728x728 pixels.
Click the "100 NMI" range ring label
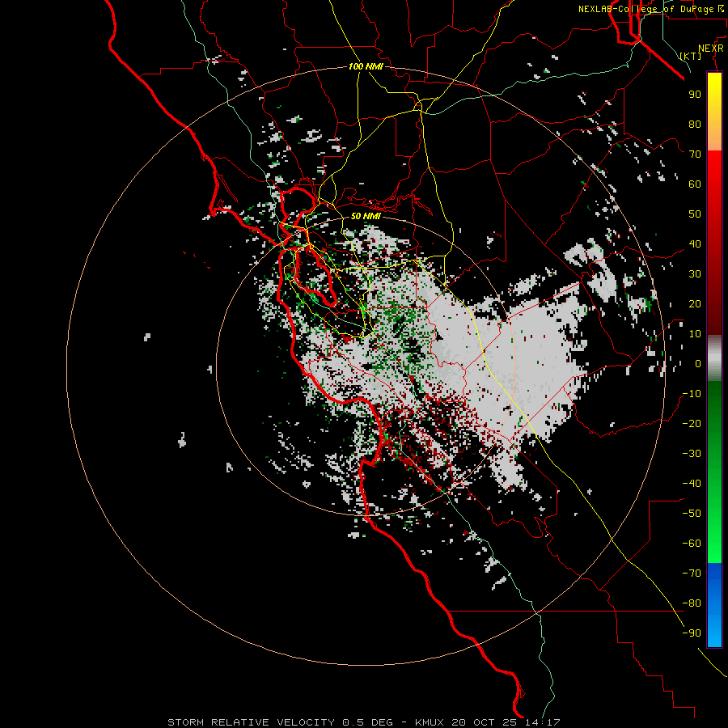pos(366,67)
